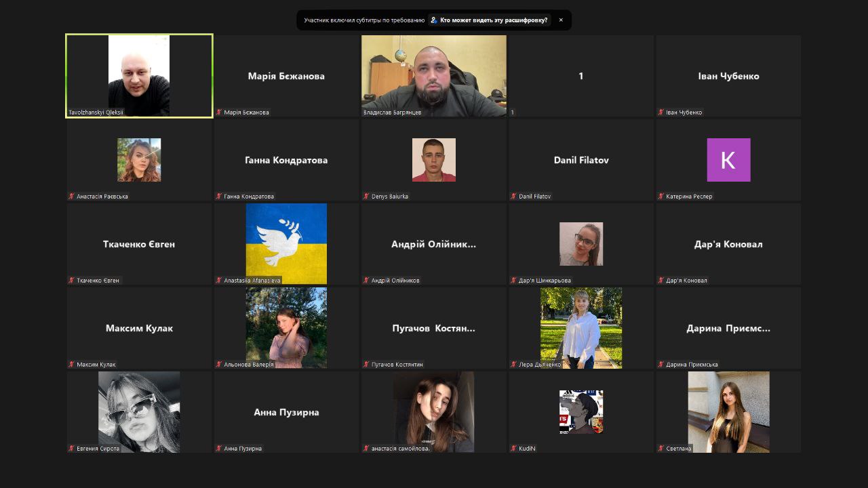Screen dimensions: 868x488
Task: Select the Владислав Багрянцев video tile
Action: 434,75
